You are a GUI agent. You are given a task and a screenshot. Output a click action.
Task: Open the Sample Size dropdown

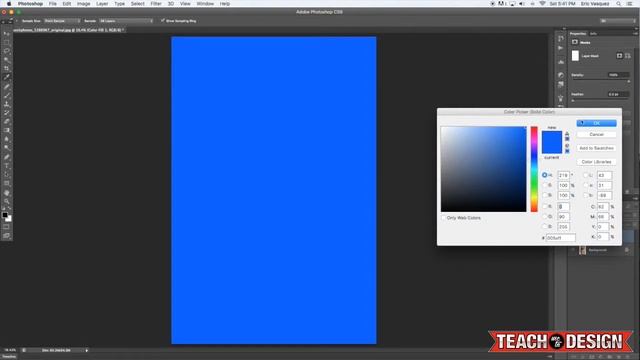click(x=62, y=21)
